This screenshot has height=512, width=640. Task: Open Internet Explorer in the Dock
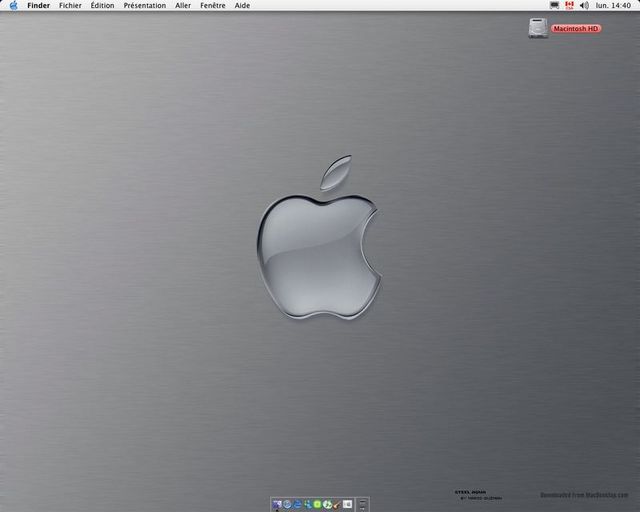point(297,504)
